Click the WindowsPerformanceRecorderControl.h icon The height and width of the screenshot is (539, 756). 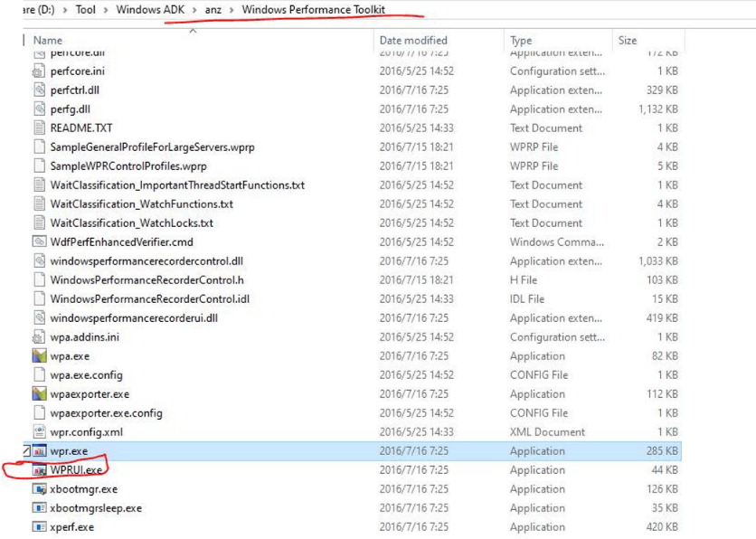(39, 280)
